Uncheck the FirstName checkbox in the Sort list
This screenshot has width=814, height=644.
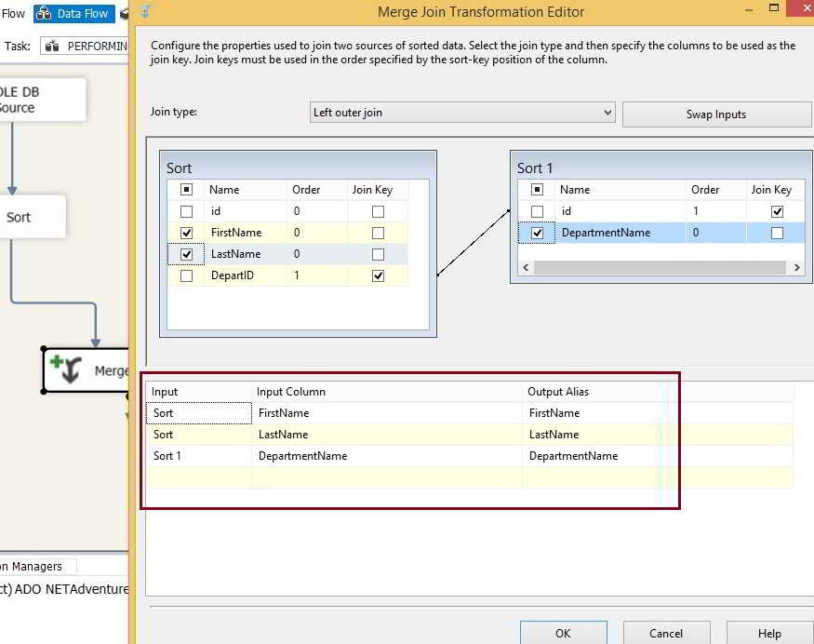click(x=186, y=232)
